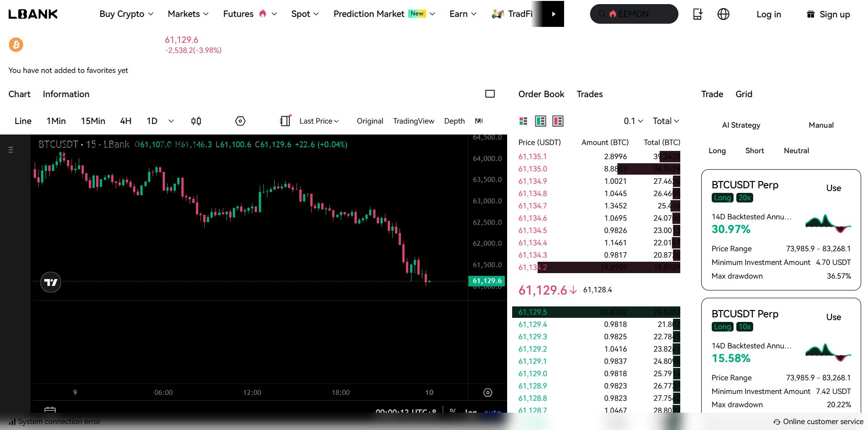Use the Long 20x BTCUSDT strategy
The image size is (868, 430).
tap(833, 188)
